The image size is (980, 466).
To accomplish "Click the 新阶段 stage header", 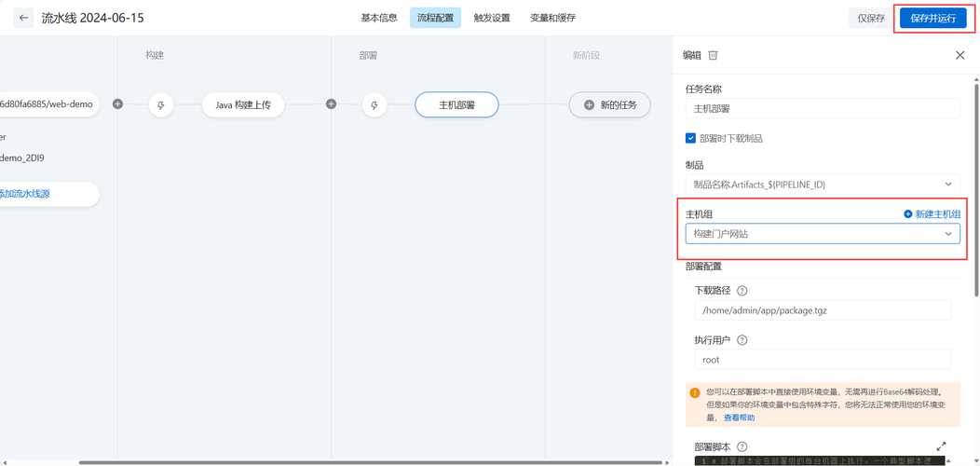I will (x=586, y=55).
